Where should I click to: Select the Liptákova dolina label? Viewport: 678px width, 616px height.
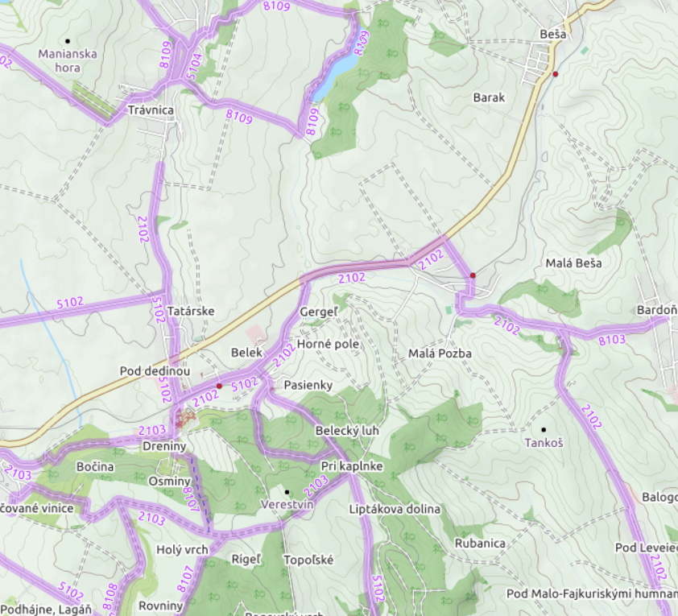coord(395,509)
